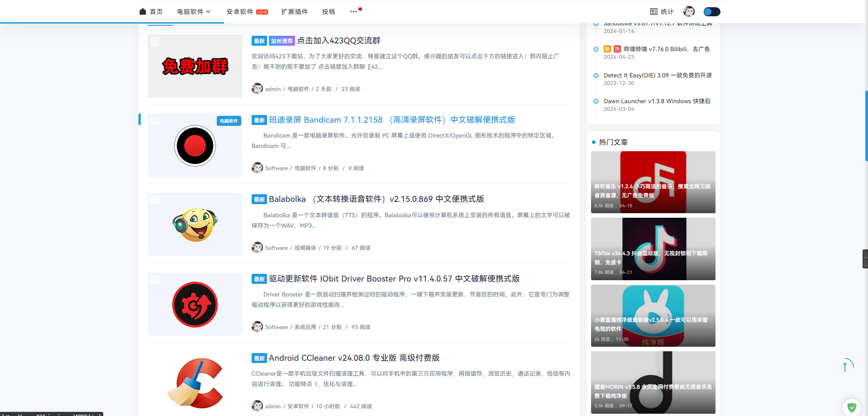Open the user avatar in top bar
This screenshot has height=416, width=868.
(689, 12)
